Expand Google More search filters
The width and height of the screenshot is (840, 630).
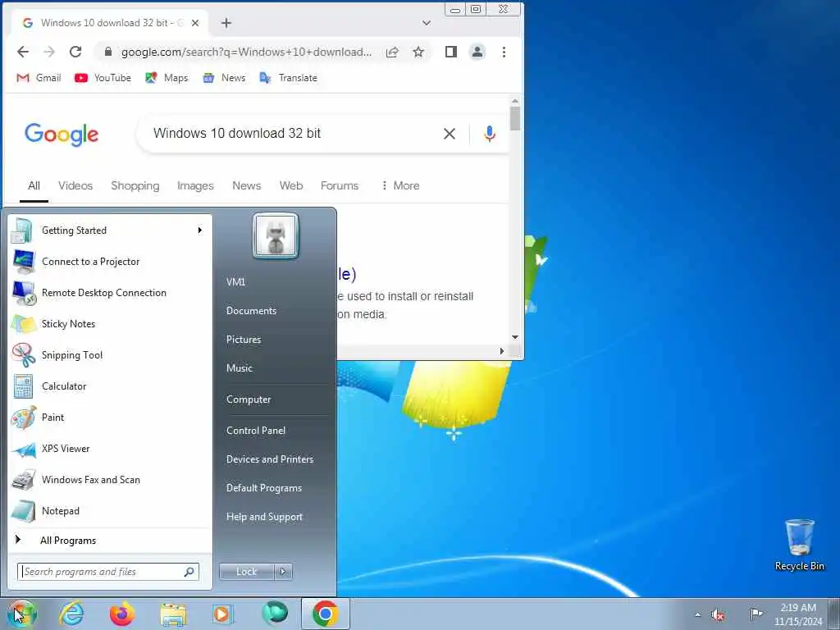click(x=400, y=185)
